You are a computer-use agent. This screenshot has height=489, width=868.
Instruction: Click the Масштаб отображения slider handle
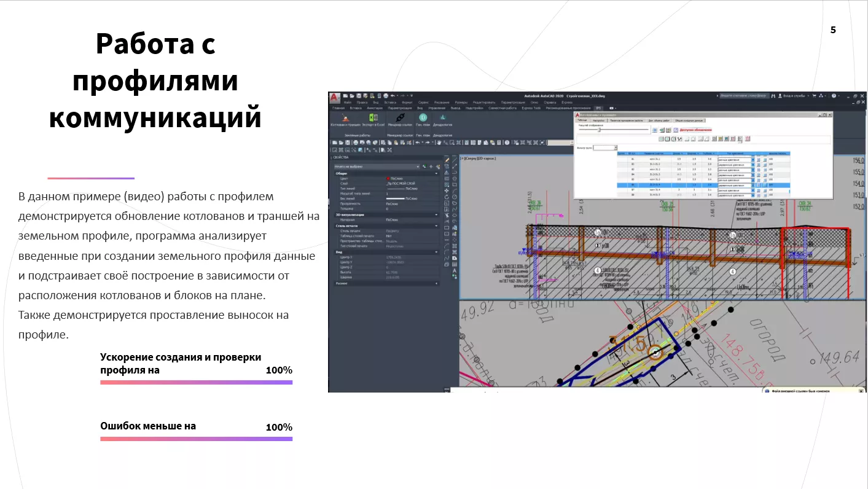click(x=599, y=130)
